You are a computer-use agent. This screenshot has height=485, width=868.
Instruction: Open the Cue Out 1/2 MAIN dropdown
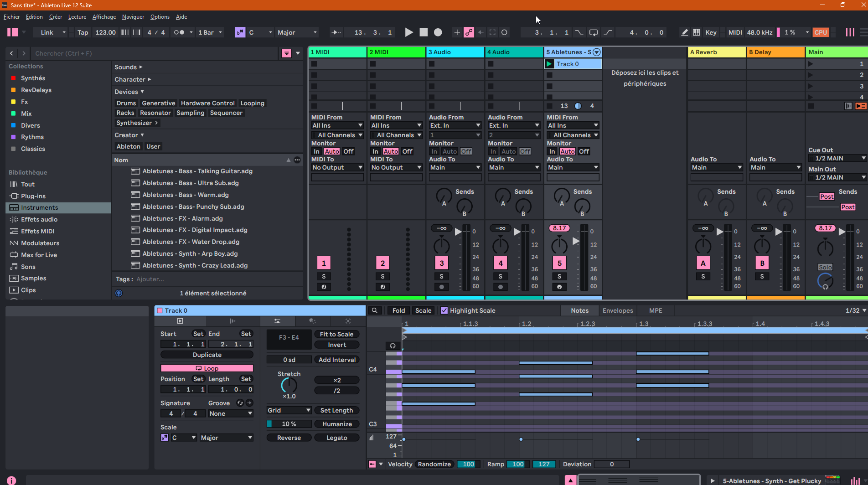838,158
